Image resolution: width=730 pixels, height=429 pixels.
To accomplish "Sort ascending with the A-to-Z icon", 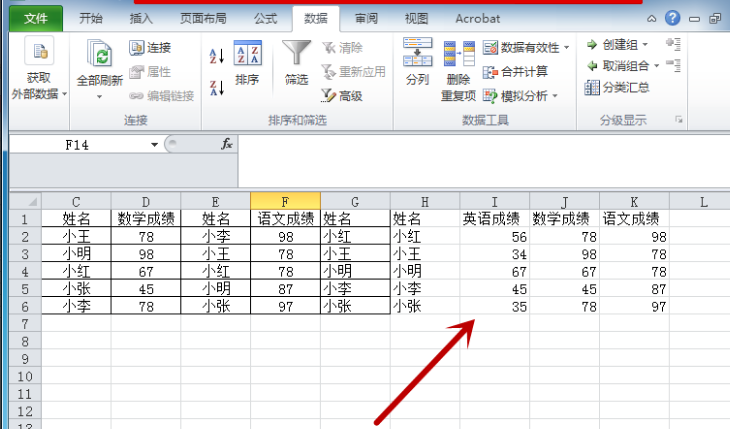I will [x=217, y=56].
